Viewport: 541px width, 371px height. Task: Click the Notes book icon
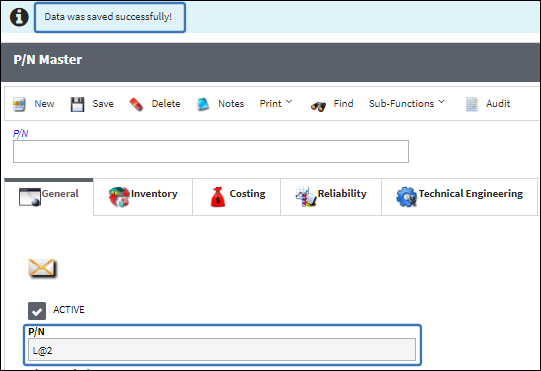(x=203, y=104)
